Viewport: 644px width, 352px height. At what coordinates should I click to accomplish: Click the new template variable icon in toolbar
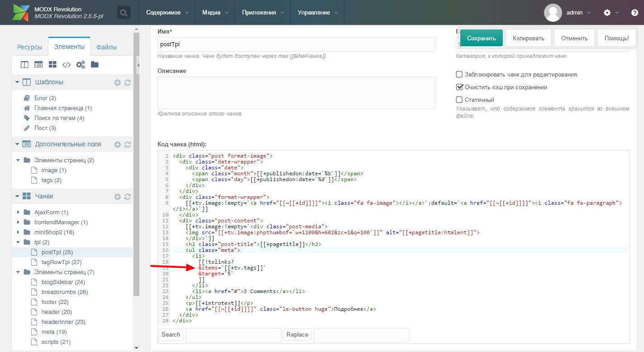point(38,65)
